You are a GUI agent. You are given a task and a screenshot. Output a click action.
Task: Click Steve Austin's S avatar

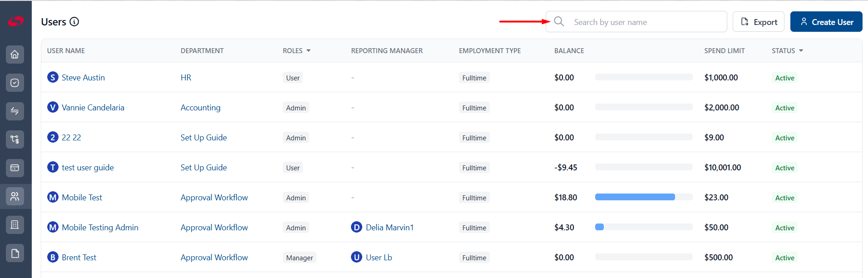53,77
